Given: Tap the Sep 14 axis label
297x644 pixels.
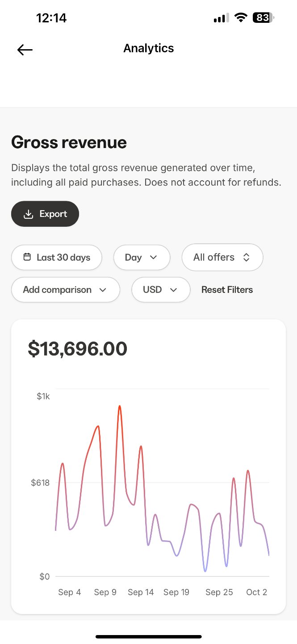Looking at the screenshot, I should (x=141, y=592).
